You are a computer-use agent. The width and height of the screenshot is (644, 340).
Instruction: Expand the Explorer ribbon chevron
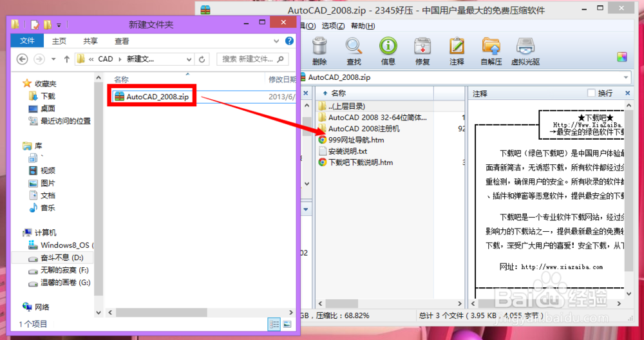pos(276,41)
